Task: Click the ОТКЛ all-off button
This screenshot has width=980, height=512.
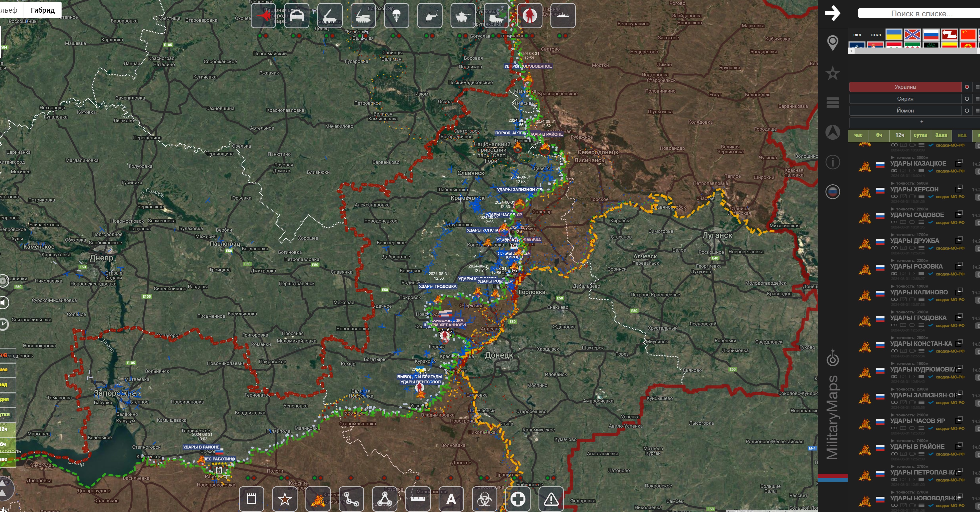Action: (x=875, y=35)
